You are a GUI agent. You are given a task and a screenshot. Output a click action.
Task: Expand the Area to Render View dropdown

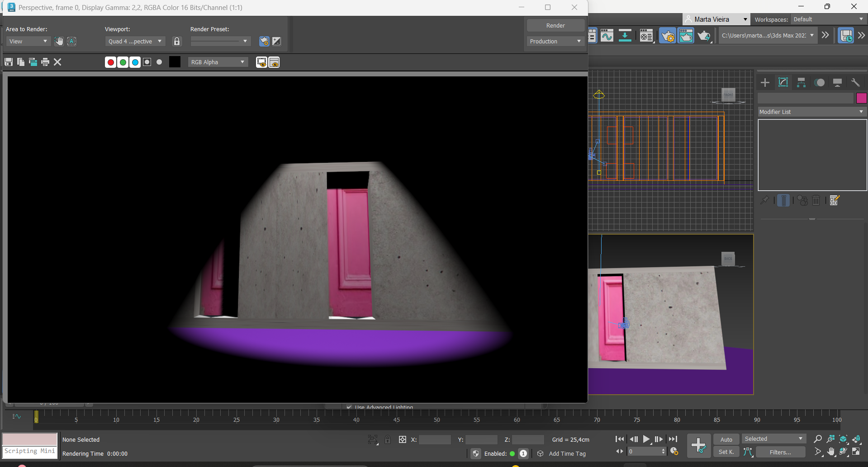[28, 41]
